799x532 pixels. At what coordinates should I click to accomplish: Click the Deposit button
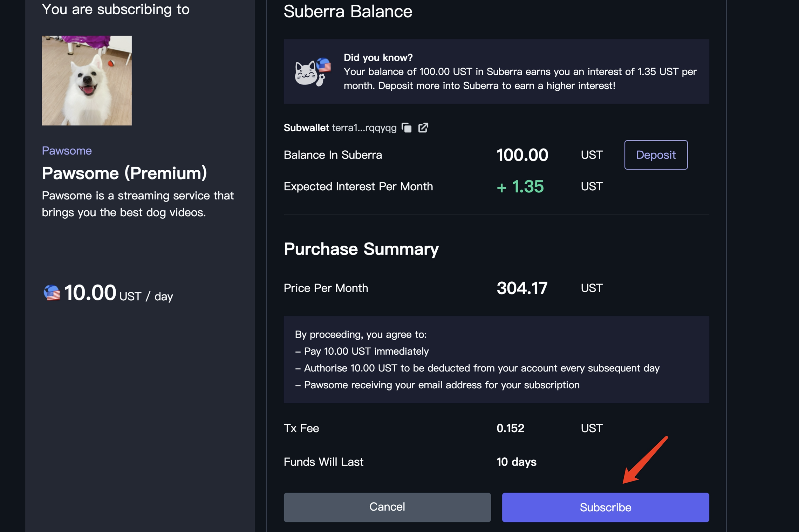pos(656,155)
